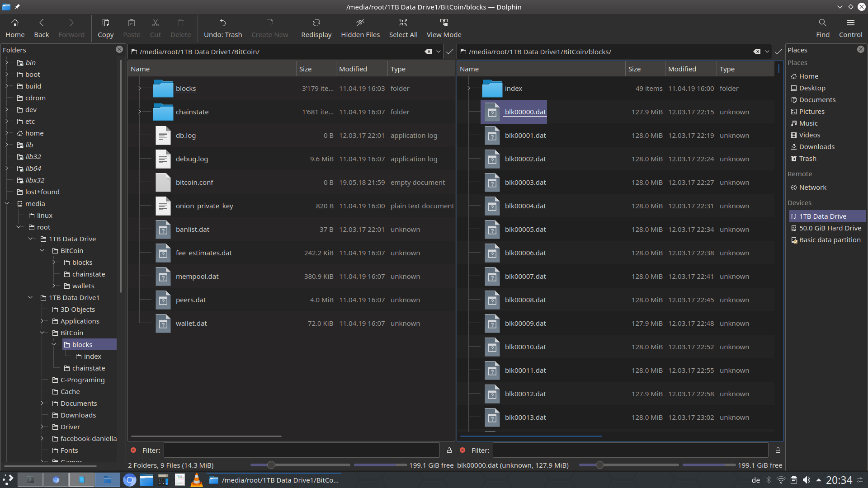The height and width of the screenshot is (488, 868).
Task: Toggle the left pane filter lock
Action: [x=449, y=450]
